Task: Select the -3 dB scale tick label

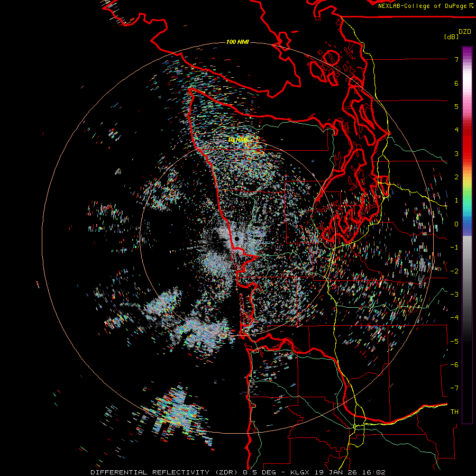Action: tap(454, 295)
